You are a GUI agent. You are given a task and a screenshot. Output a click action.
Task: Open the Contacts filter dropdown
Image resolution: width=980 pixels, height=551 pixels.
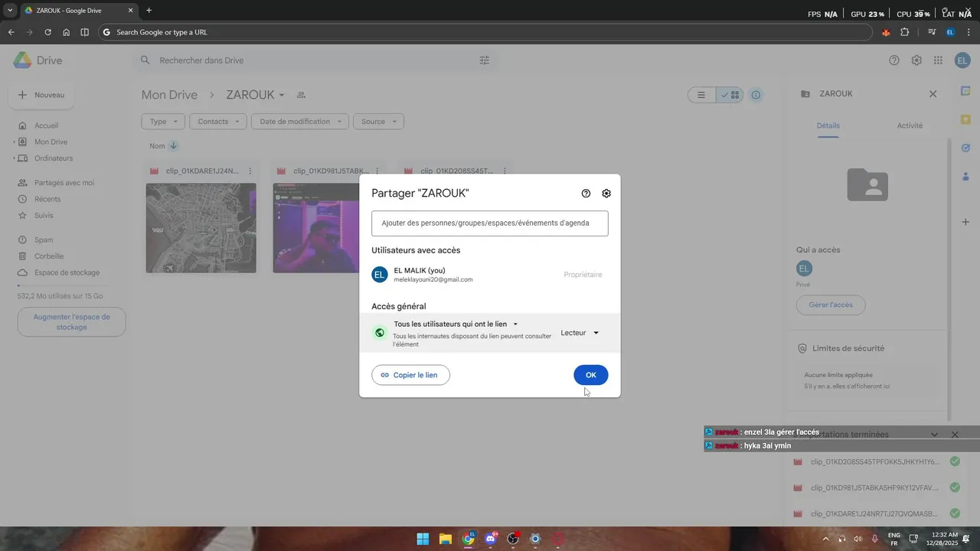tap(218, 122)
